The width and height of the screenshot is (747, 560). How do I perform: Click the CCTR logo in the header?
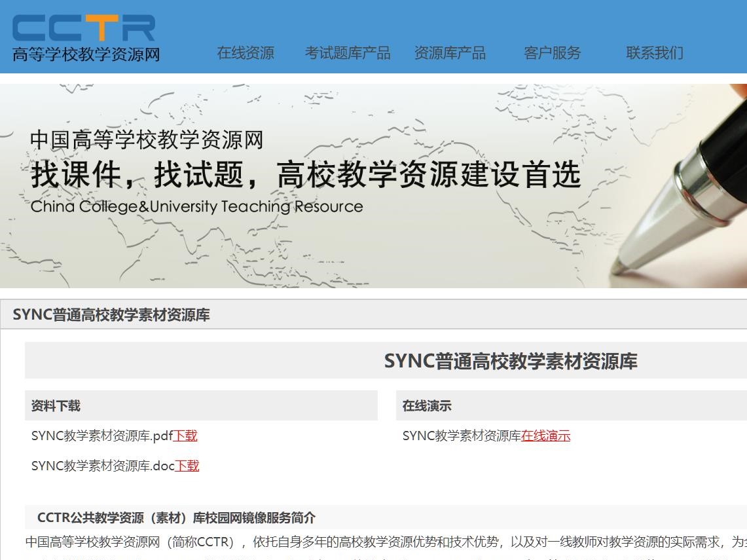pos(84,28)
